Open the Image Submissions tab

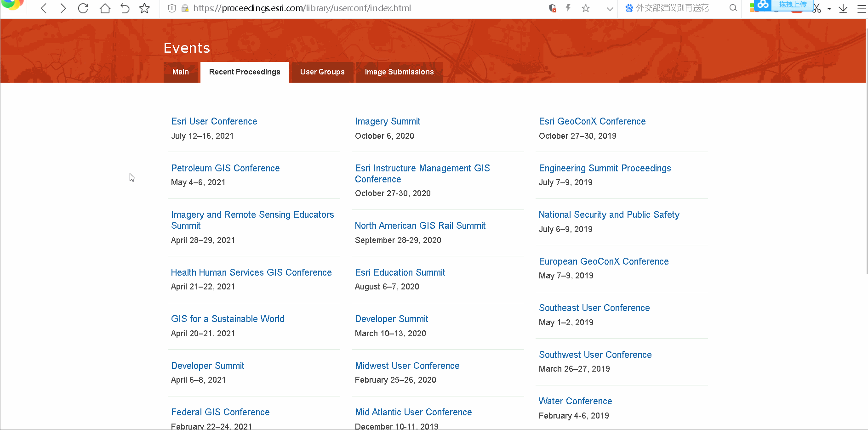tap(399, 72)
